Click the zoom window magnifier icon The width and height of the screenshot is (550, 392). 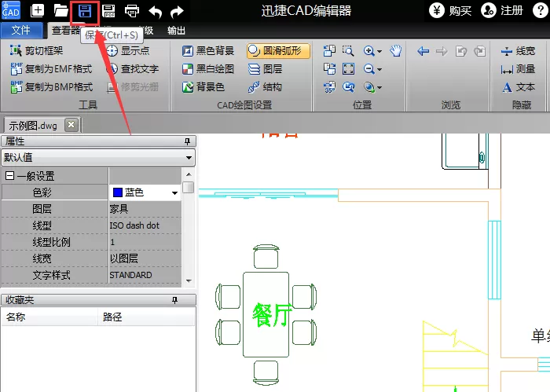(x=348, y=51)
